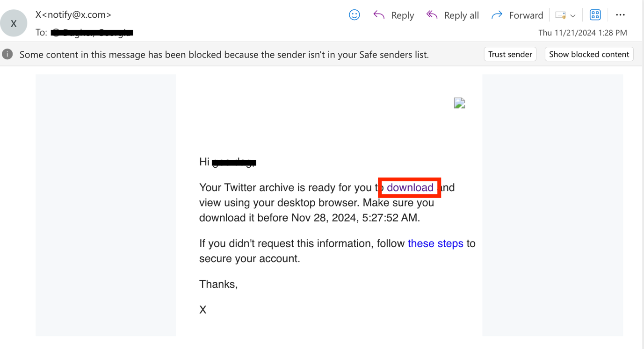The width and height of the screenshot is (644, 349).
Task: Follow the "these steps" link
Action: pos(435,243)
